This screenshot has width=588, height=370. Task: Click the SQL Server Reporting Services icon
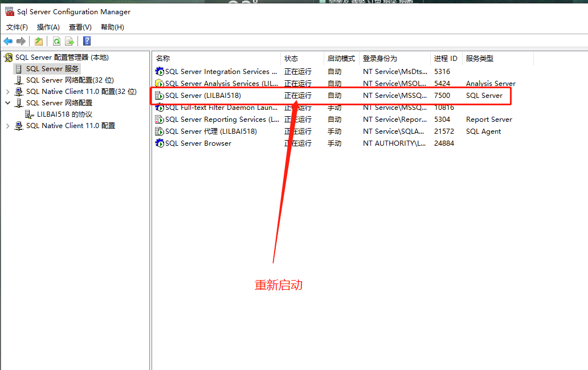coord(160,120)
